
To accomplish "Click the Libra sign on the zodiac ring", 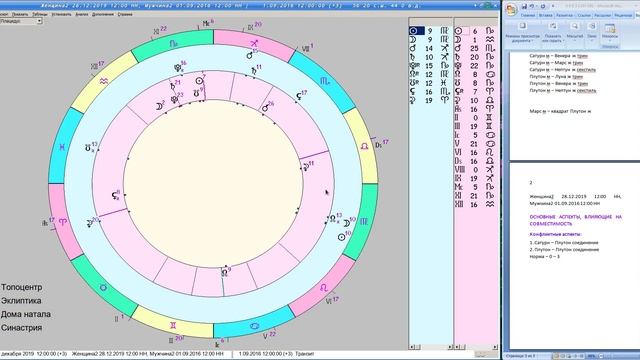I will [364, 146].
